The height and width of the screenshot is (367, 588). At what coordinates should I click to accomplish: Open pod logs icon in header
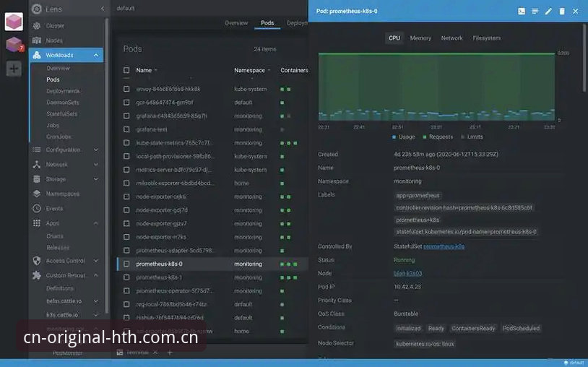[x=535, y=12]
